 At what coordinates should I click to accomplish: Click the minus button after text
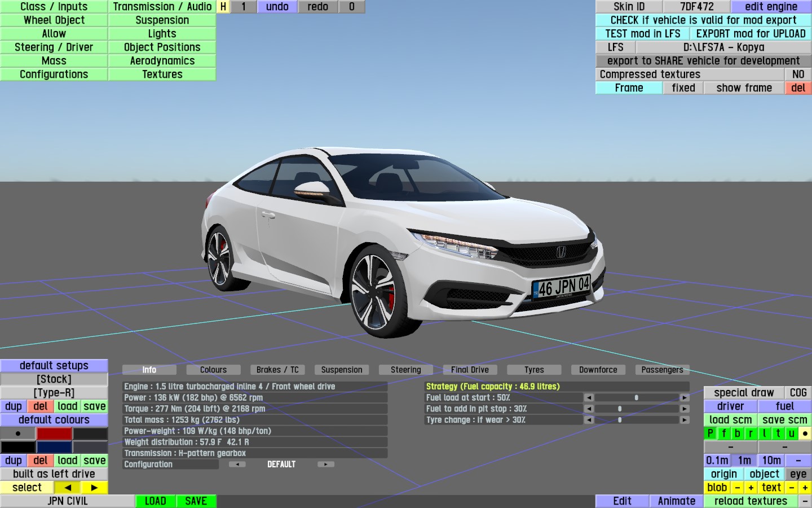tap(791, 488)
